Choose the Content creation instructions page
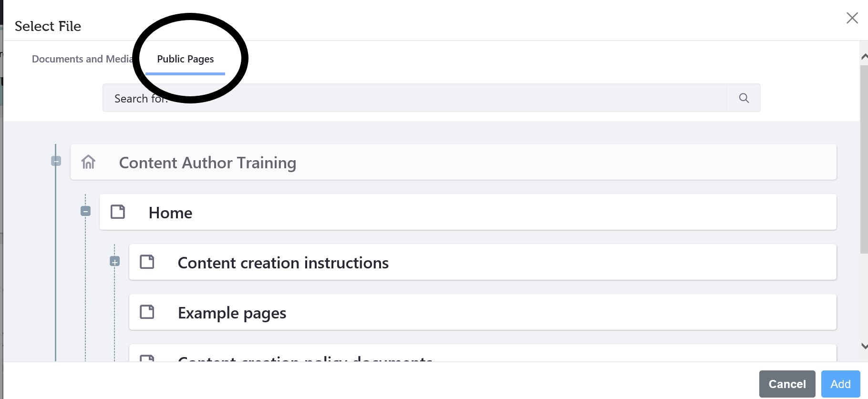 point(283,263)
